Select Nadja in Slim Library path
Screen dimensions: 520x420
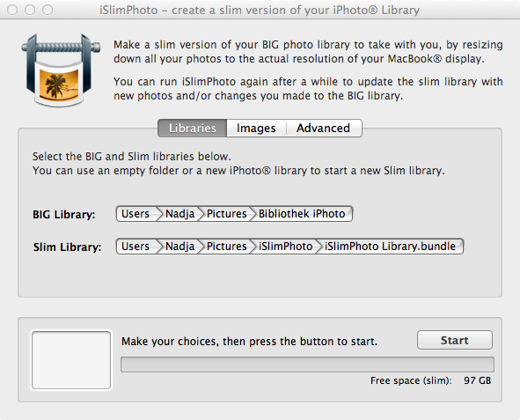[180, 247]
